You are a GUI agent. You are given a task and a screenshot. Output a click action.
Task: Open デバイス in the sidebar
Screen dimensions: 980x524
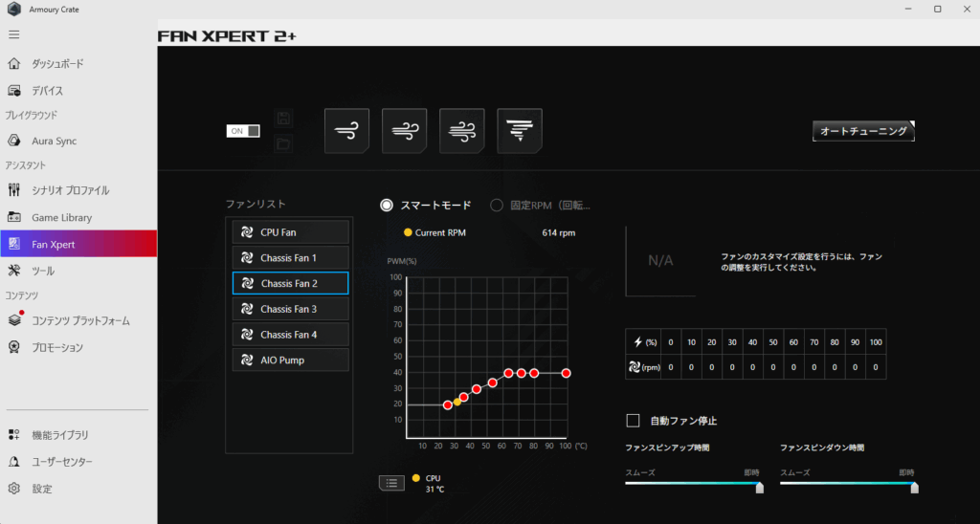78,91
